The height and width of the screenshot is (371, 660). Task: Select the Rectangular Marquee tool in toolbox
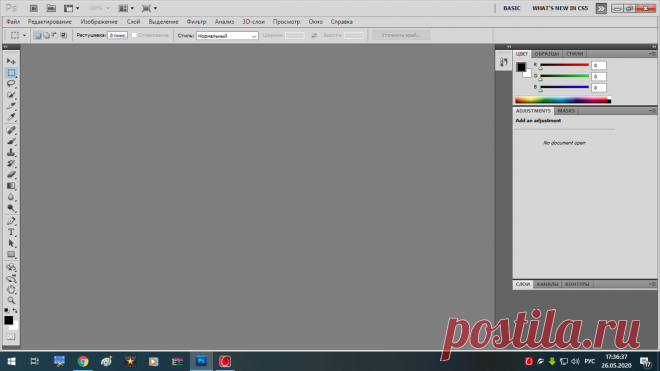11,73
